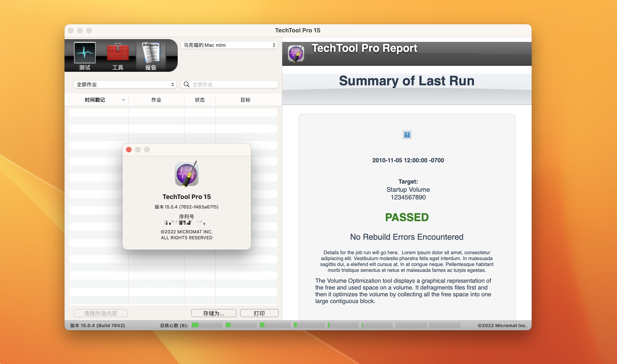This screenshot has width=617, height=364.
Task: Close the About TechTool Pro dialog
Action: click(129, 150)
